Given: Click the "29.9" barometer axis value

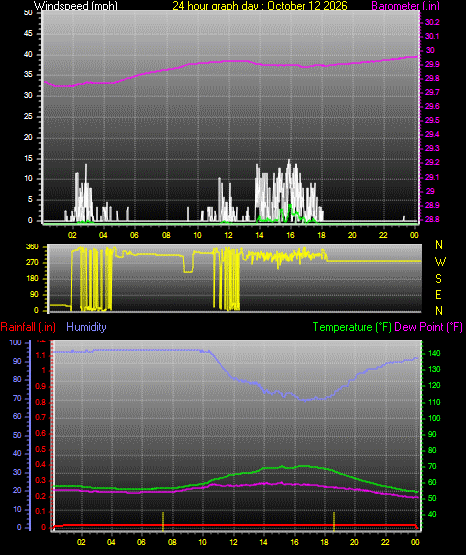Looking at the screenshot, I should (x=432, y=64).
